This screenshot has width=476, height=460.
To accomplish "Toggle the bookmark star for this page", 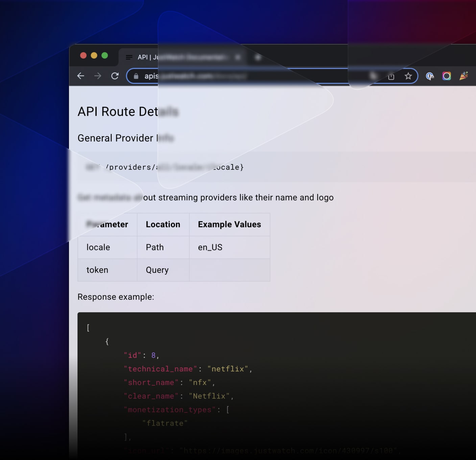I will point(408,76).
